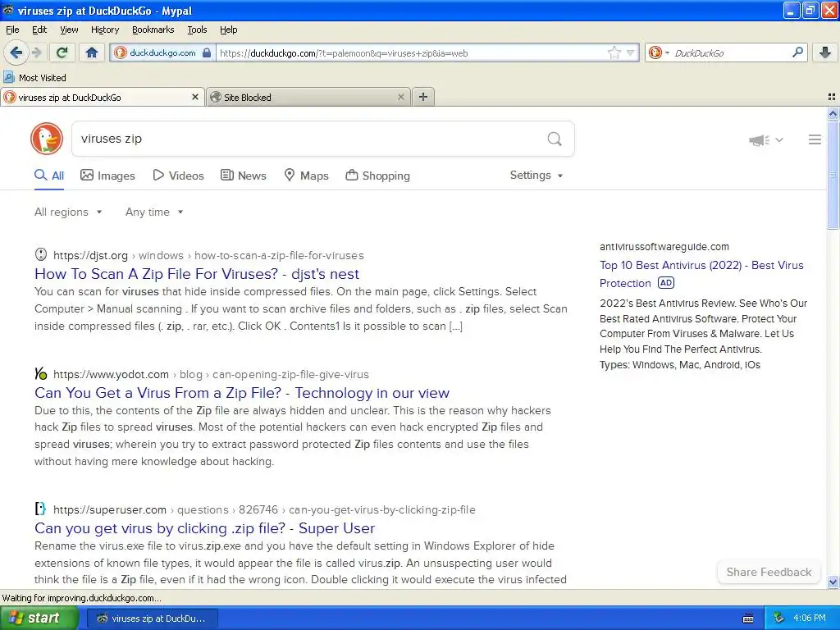Switch to Videos search results

178,176
